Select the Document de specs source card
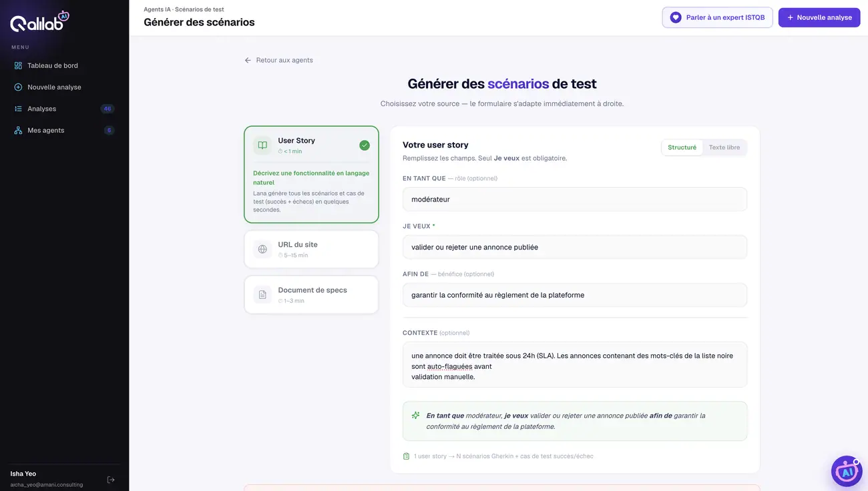Viewport: 868px width, 491px height. 311,295
